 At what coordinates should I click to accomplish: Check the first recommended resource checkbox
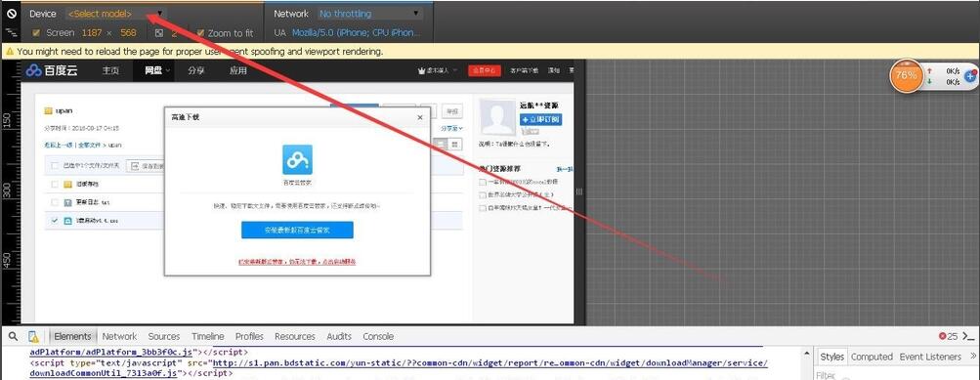click(x=483, y=182)
